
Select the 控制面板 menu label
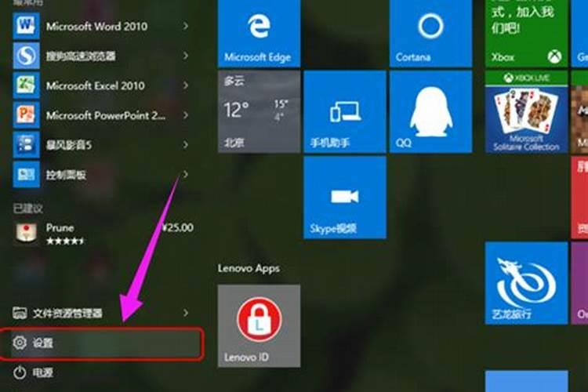coord(66,174)
